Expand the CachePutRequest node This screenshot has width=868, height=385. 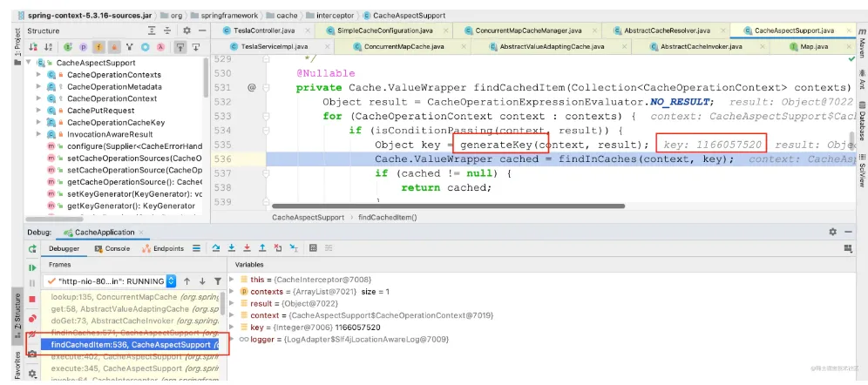coord(38,110)
